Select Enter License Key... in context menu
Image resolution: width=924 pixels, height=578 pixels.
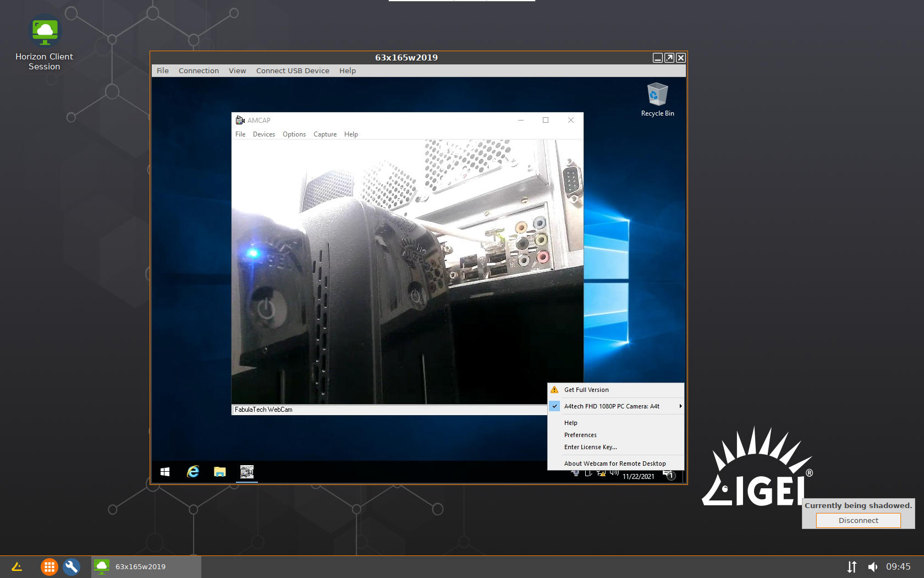coord(616,447)
